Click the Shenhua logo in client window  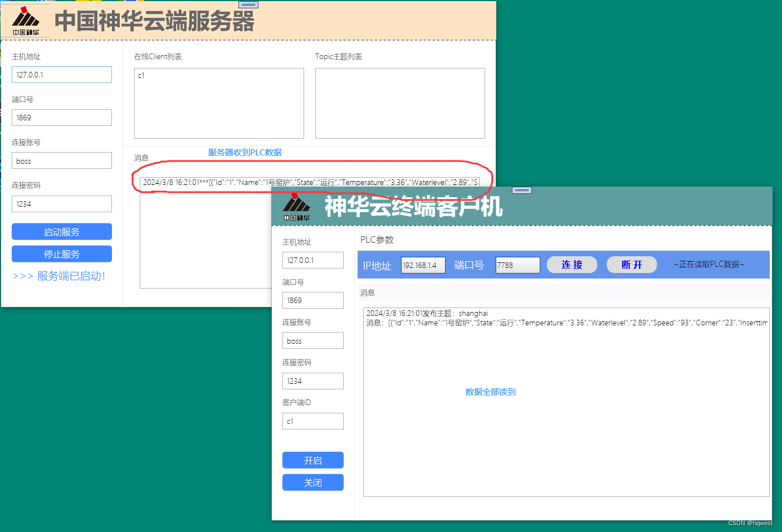(296, 207)
